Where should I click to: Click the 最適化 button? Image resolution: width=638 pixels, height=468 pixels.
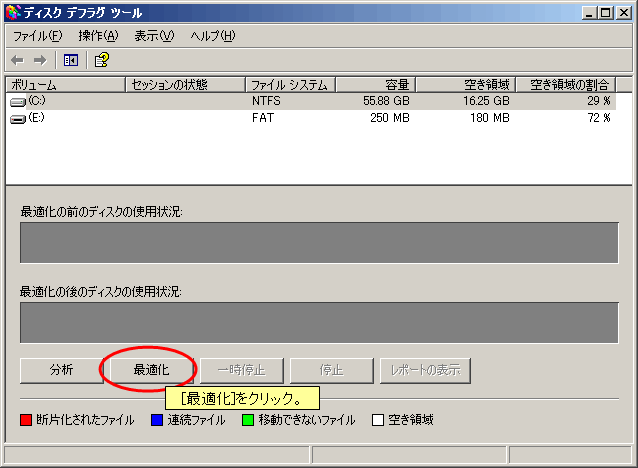151,370
